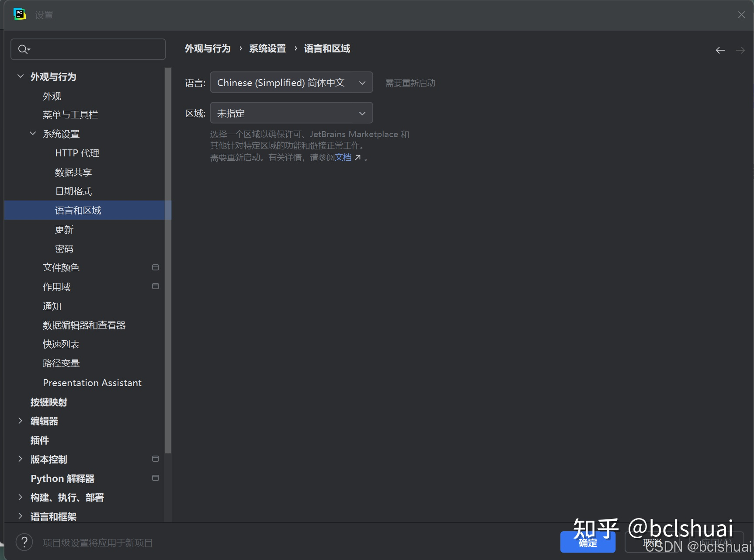The height and width of the screenshot is (560, 754).
Task: Open the Python 解释器 settings
Action: [x=63, y=479]
